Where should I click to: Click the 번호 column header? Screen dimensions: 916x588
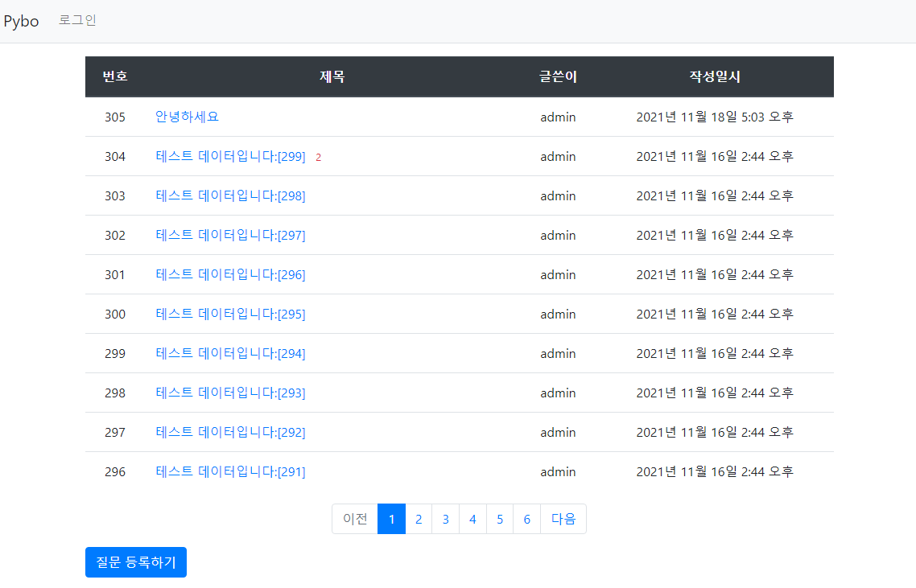point(115,76)
